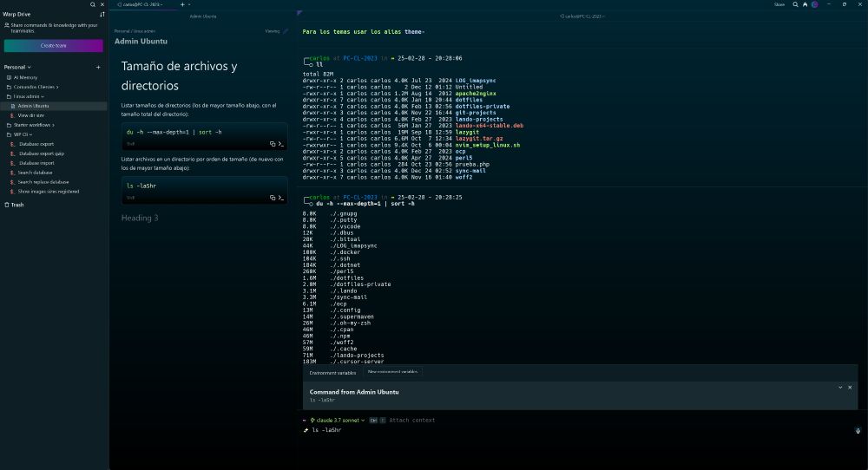Open Warp AI icon in title bar
This screenshot has height=470, width=868.
[x=805, y=4]
